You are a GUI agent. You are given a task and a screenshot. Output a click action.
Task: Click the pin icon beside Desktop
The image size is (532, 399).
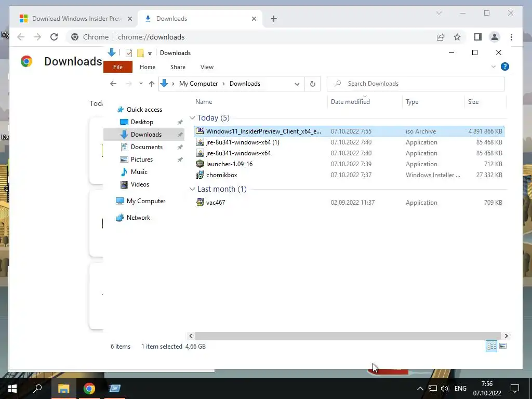(180, 122)
